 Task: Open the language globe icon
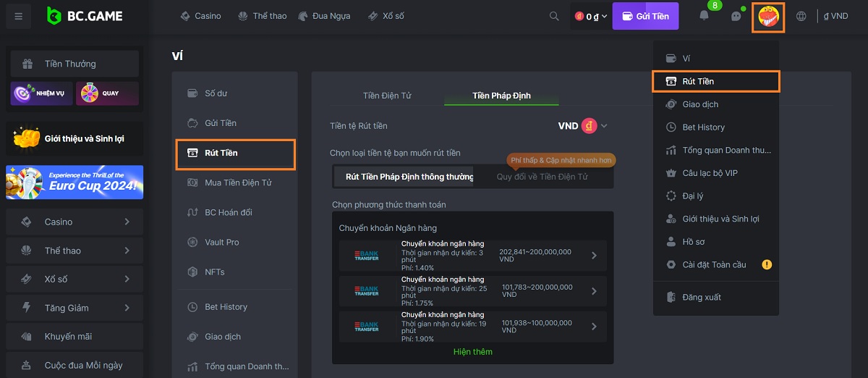point(801,16)
